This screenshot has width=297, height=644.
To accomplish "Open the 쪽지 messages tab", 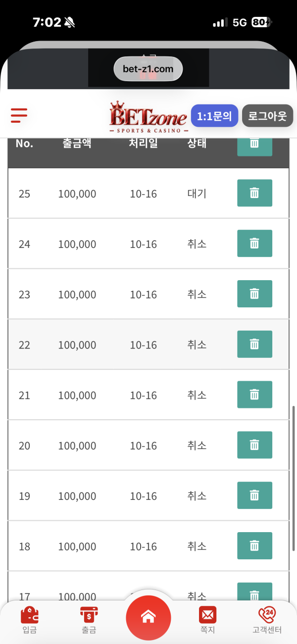I will tap(208, 620).
